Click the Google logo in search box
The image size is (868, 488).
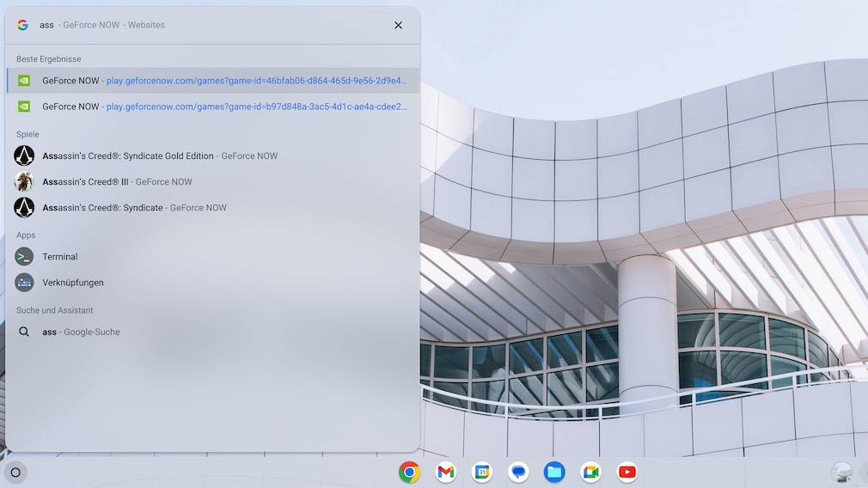22,25
